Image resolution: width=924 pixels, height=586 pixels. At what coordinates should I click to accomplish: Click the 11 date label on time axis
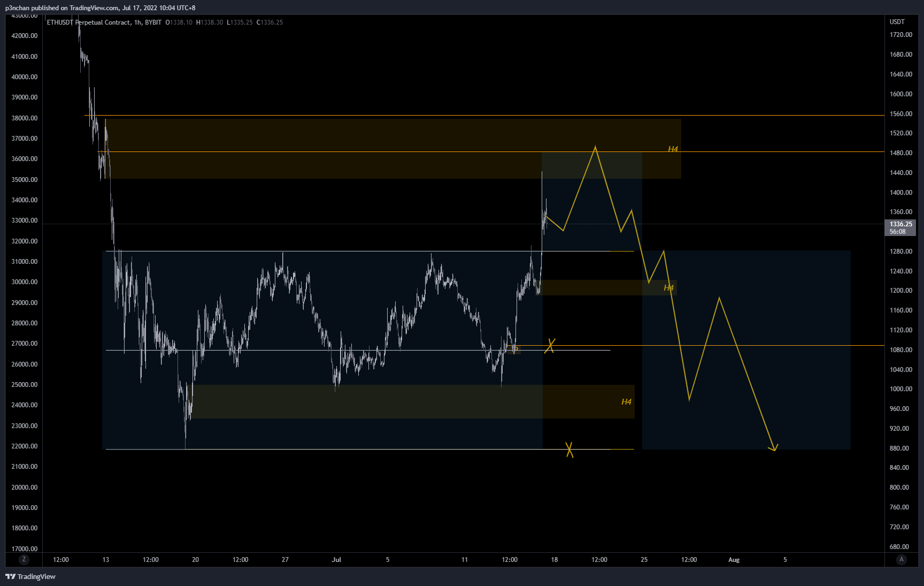pyautogui.click(x=465, y=560)
